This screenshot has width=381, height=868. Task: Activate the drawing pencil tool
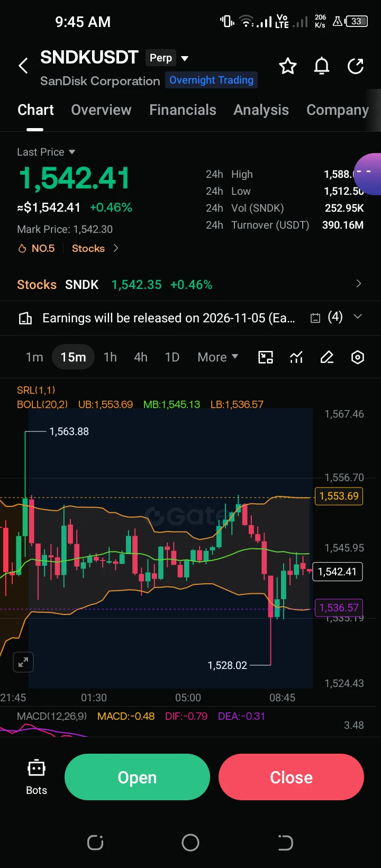pos(327,357)
